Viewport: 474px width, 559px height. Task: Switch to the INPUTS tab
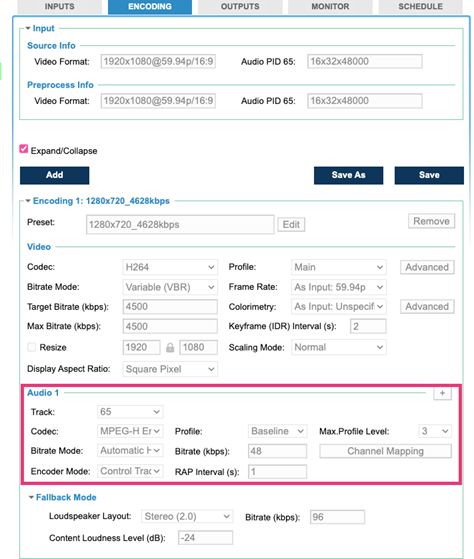click(x=60, y=6)
